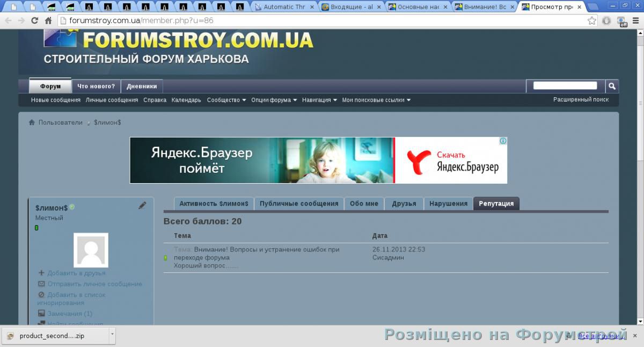The width and height of the screenshot is (644, 347).
Task: Bookmark this page with star icon
Action: [x=591, y=21]
